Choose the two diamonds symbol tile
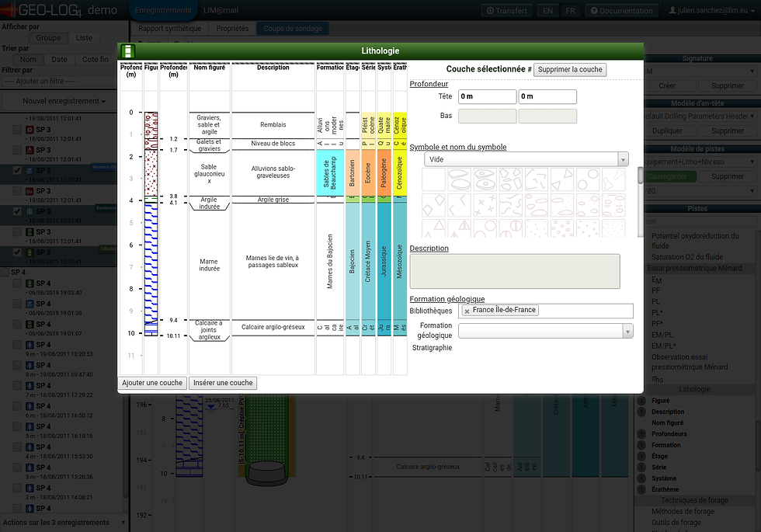The width and height of the screenshot is (761, 532). click(x=434, y=205)
